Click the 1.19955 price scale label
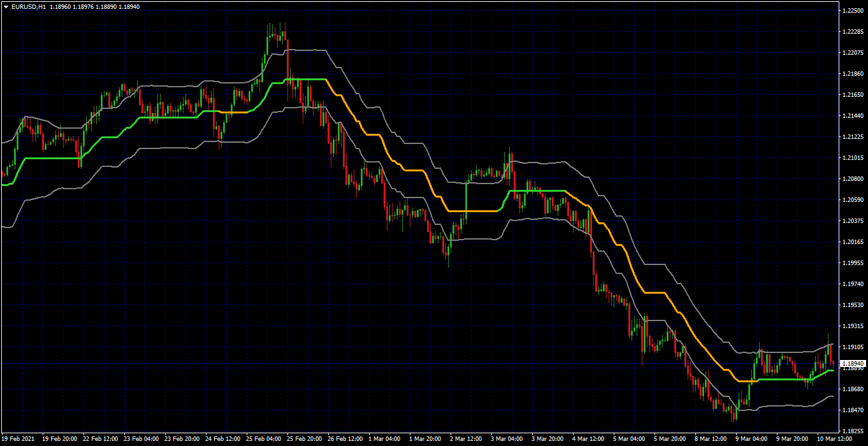868x446 pixels. point(853,263)
